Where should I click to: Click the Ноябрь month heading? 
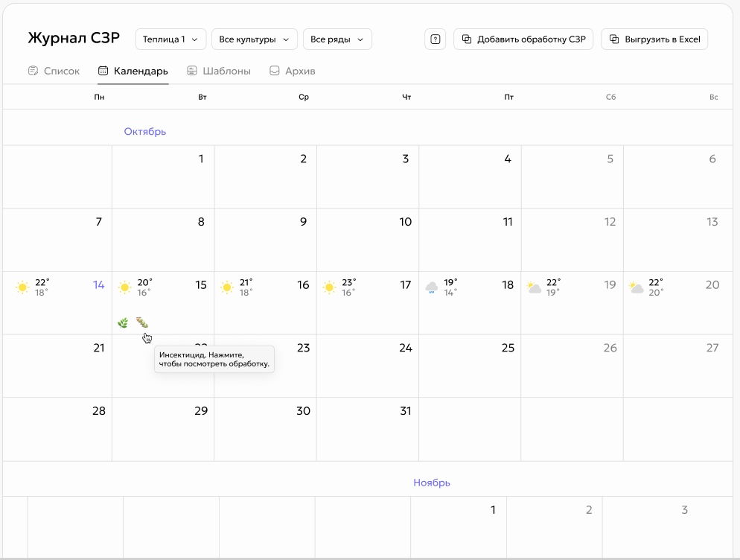coord(432,483)
